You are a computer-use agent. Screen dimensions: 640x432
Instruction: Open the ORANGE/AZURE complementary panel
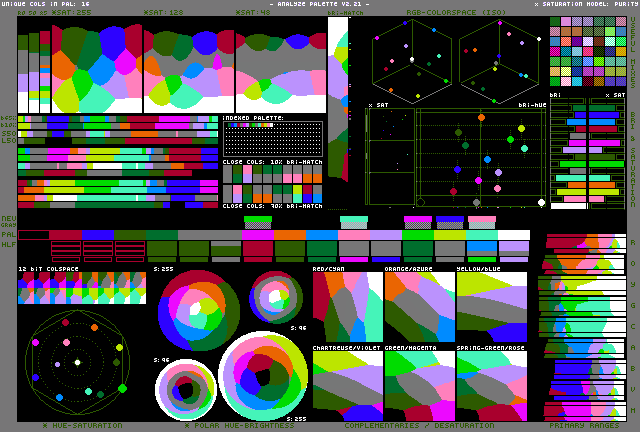pos(420,307)
